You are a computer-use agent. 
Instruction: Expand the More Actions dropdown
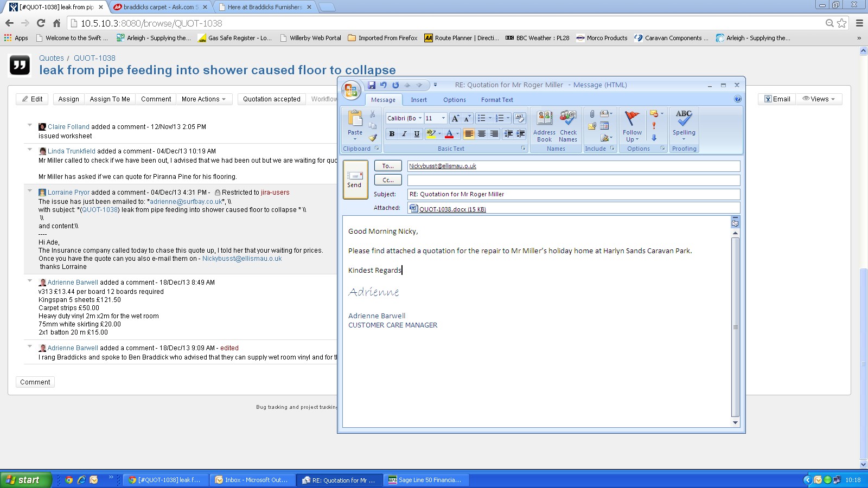(203, 99)
